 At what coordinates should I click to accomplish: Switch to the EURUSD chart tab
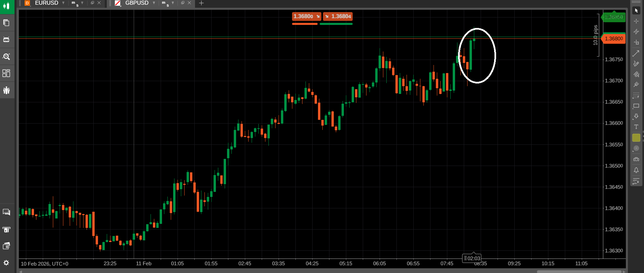[x=46, y=3]
